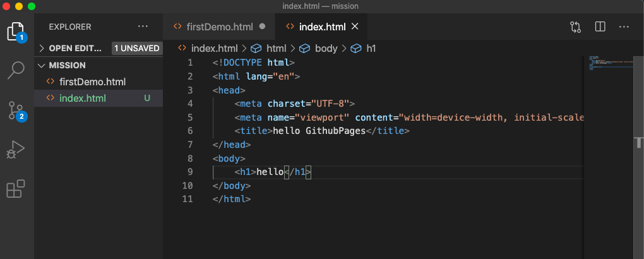Screen dimensions: 644x259
Task: Click the firstDemo.html tab file icon
Action: point(177,27)
